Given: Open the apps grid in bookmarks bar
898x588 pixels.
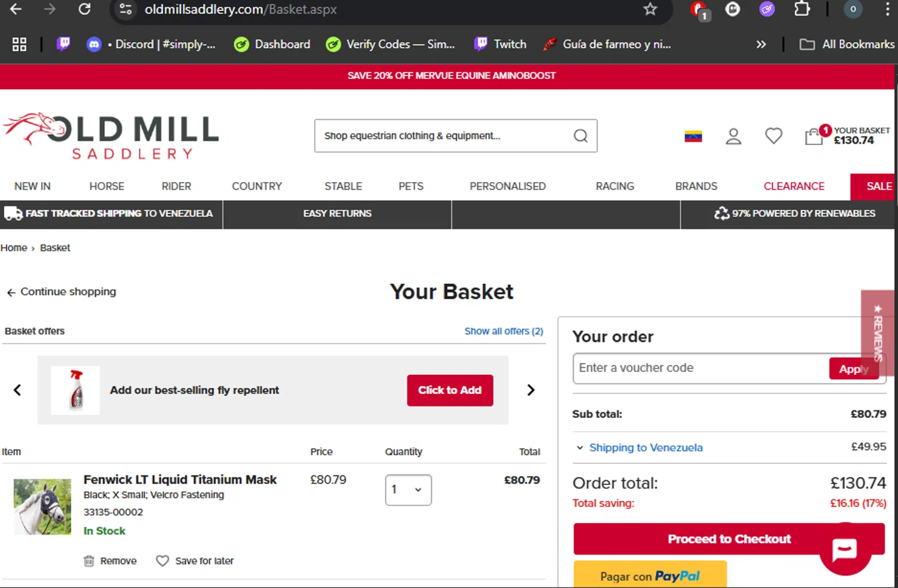Looking at the screenshot, I should coord(19,44).
